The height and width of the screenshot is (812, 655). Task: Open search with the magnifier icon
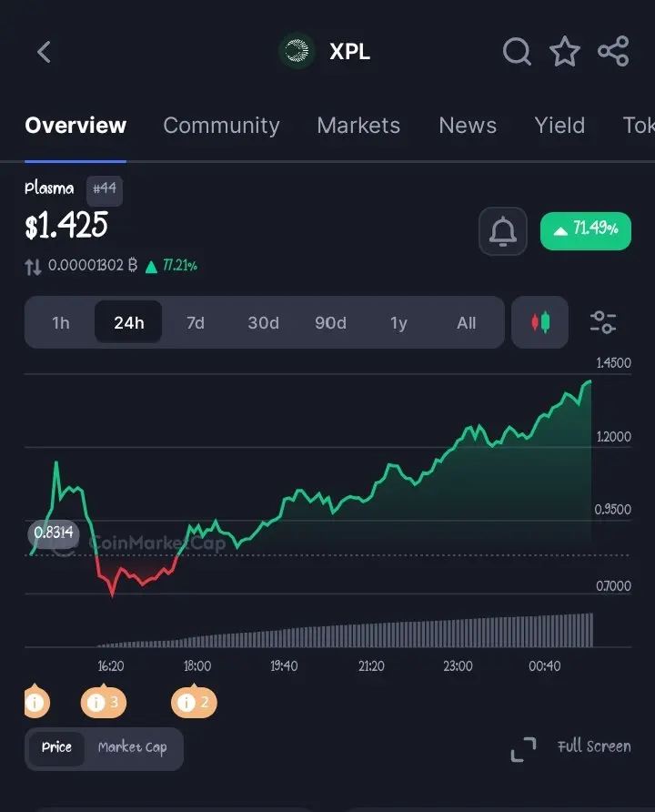(517, 51)
